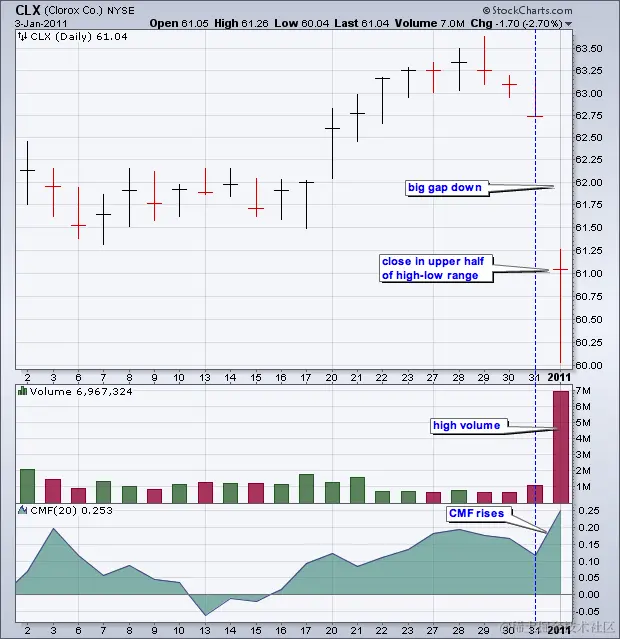Click 'close in upper half' annotation label

tap(435, 268)
